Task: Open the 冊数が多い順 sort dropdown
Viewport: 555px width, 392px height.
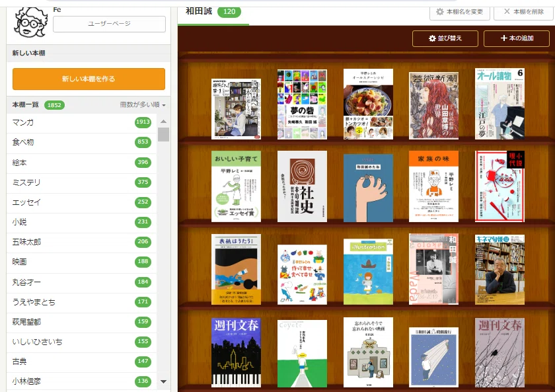Action: [143, 105]
